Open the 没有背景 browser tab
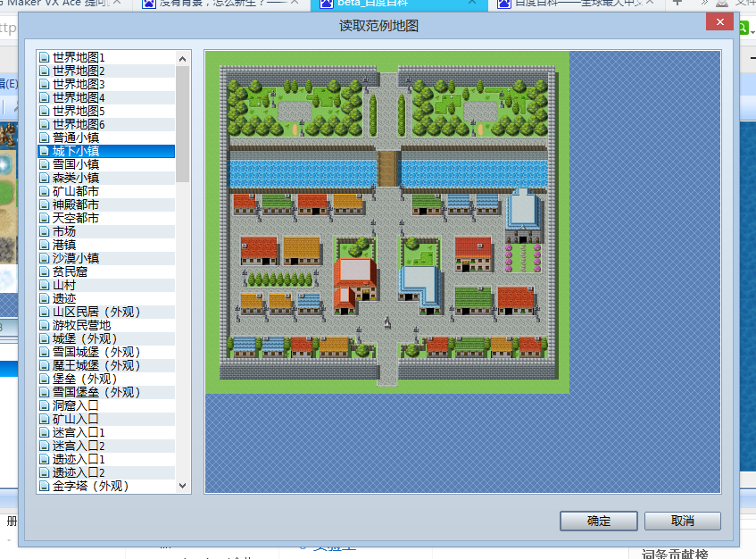The height and width of the screenshot is (559, 756). (221, 4)
